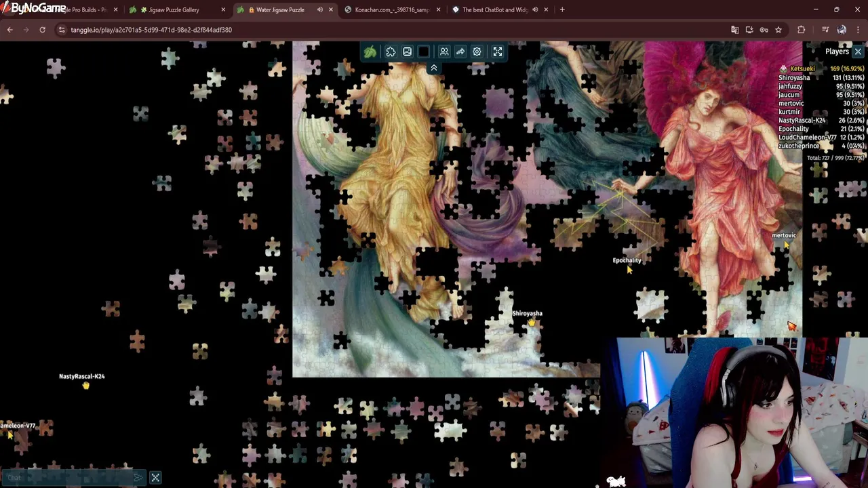Open the Tanggle leaf logo menu
The height and width of the screenshot is (488, 868).
pyautogui.click(x=370, y=52)
